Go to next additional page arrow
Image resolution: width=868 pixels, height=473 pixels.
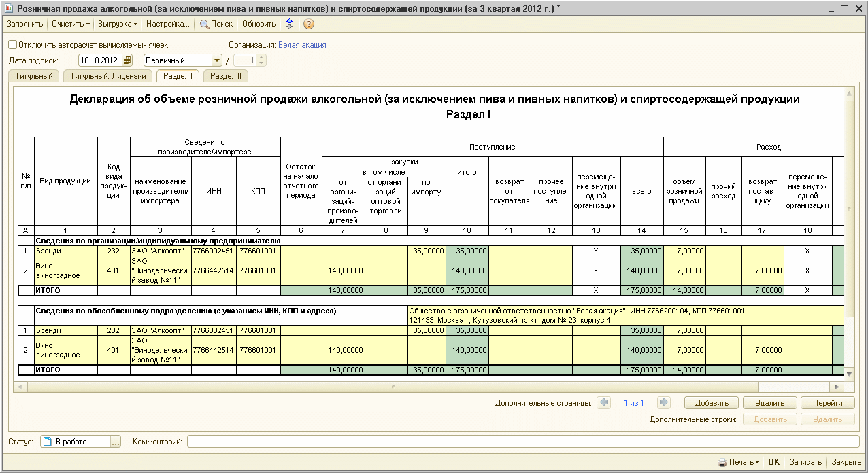coord(664,403)
